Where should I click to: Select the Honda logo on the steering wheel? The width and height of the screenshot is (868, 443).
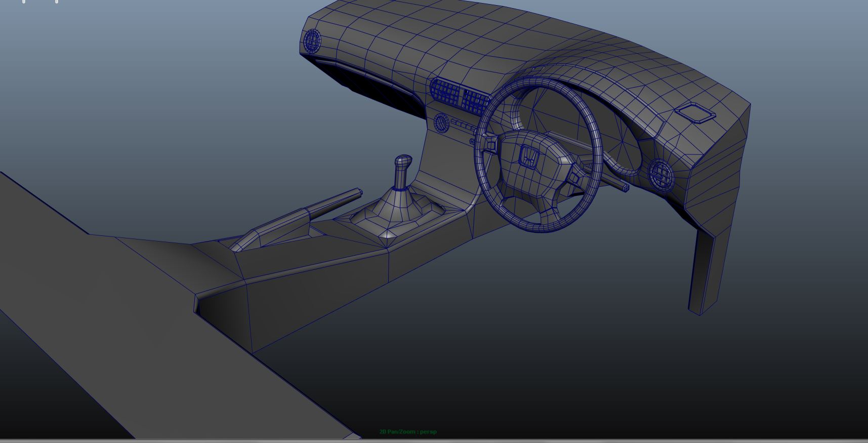coord(528,156)
